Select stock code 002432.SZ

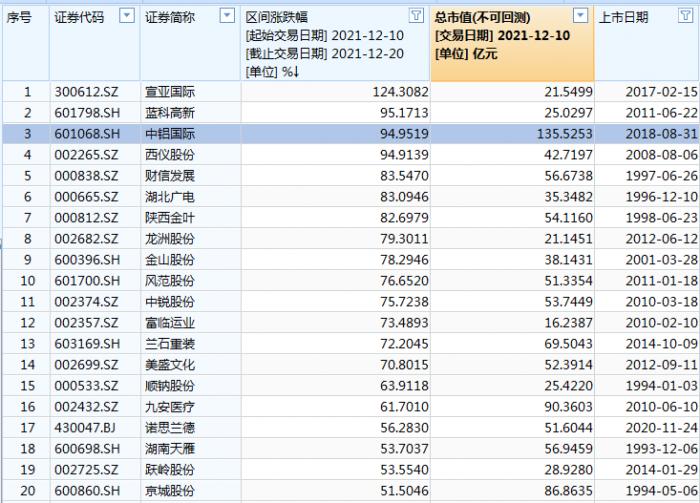[87, 407]
